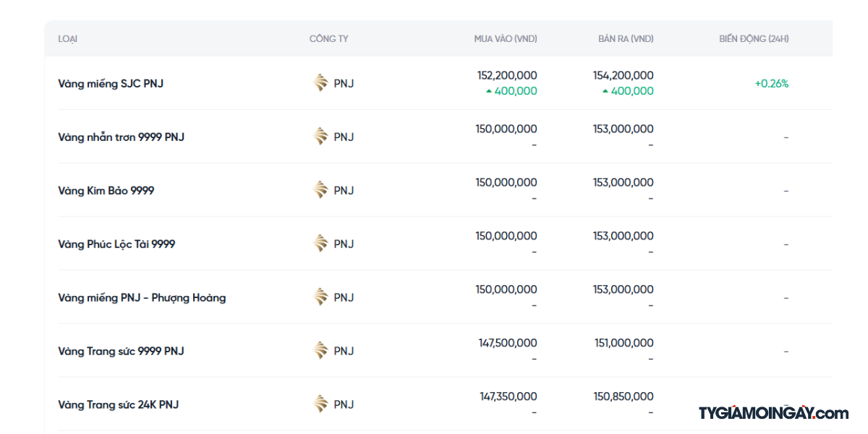The image size is (868, 434).
Task: Select the BIẾN ĐỘNG (24H) column header
Action: click(753, 39)
